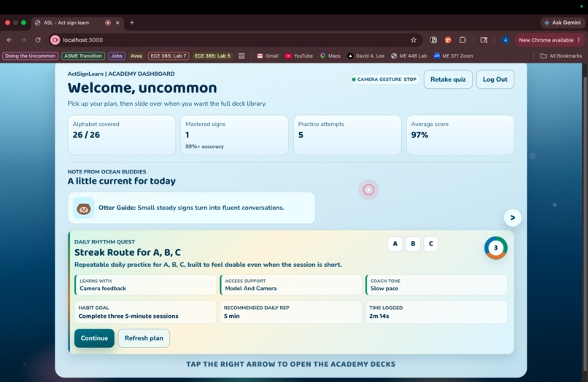Click the streak progress ring showing 3
588x382 pixels.
click(x=496, y=248)
